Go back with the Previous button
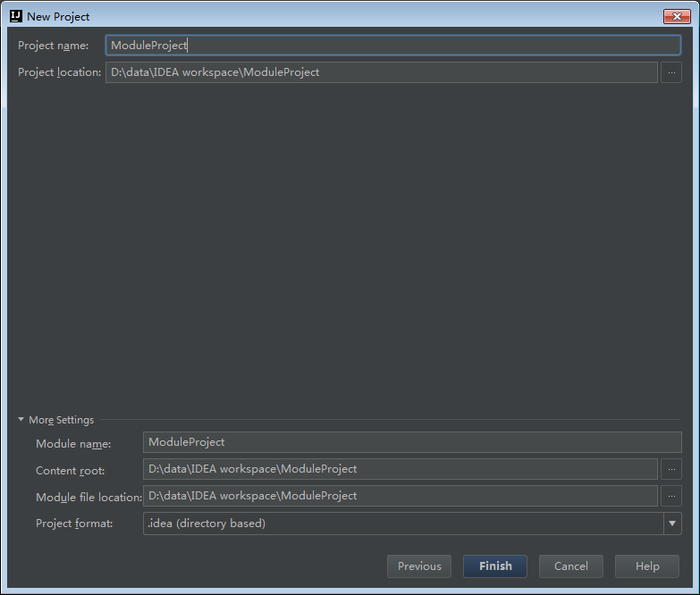The height and width of the screenshot is (595, 700). tap(419, 566)
